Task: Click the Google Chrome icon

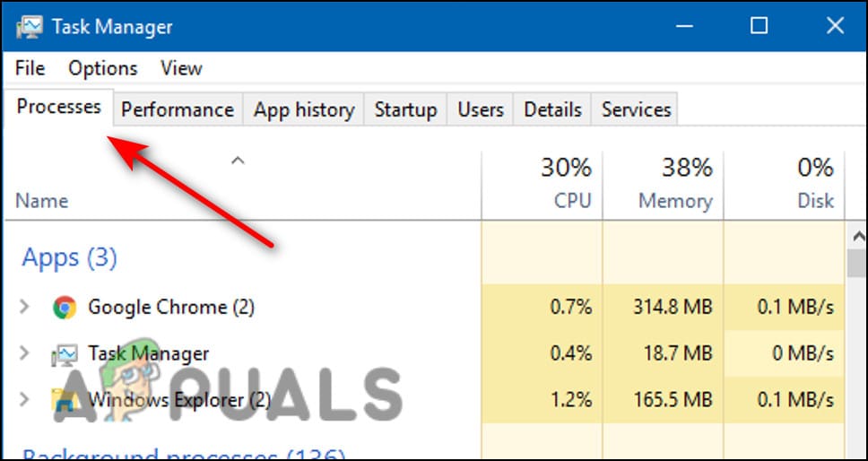Action: click(x=64, y=308)
